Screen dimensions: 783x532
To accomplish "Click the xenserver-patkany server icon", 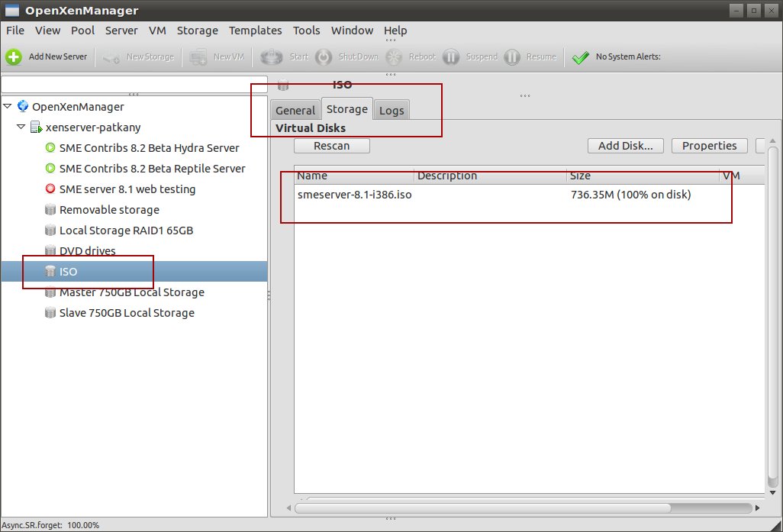I will tap(36, 127).
